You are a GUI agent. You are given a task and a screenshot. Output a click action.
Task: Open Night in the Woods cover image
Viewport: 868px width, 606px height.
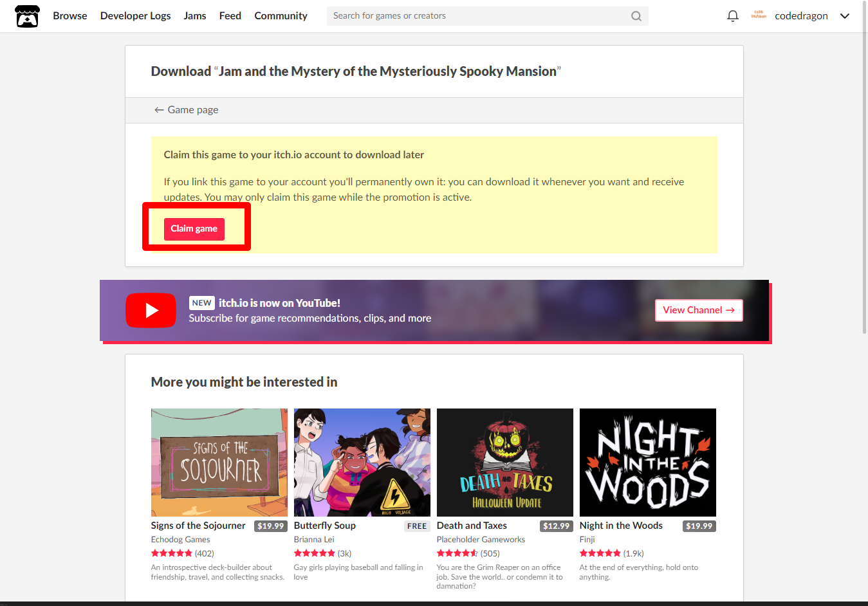[648, 463]
